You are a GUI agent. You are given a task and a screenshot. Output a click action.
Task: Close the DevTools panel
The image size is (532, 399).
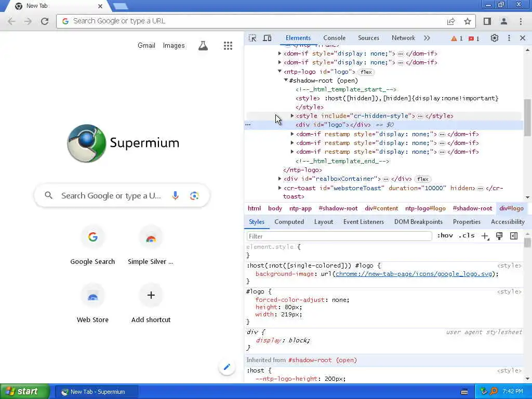(523, 38)
